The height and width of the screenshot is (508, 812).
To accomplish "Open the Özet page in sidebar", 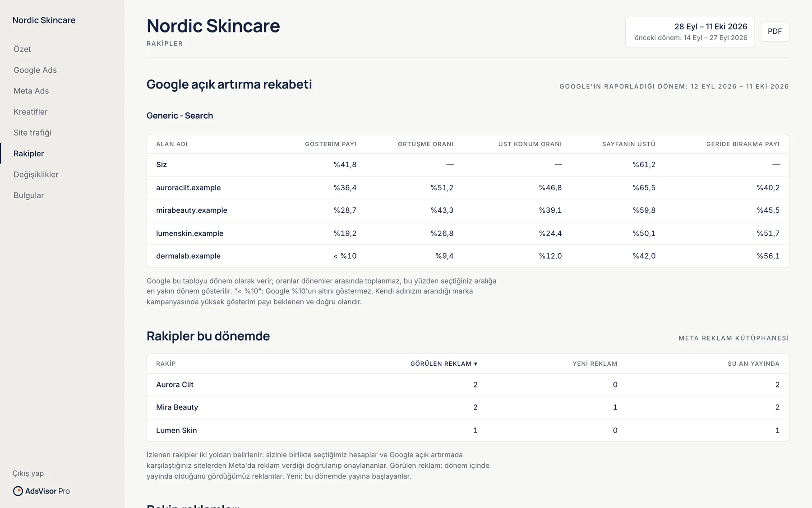I will tap(22, 49).
